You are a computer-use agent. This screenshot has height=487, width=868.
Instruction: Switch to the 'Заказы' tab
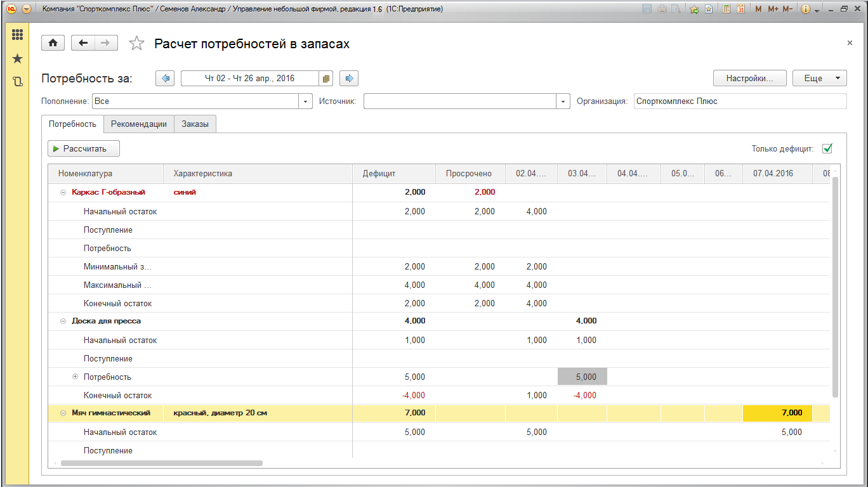click(x=195, y=124)
